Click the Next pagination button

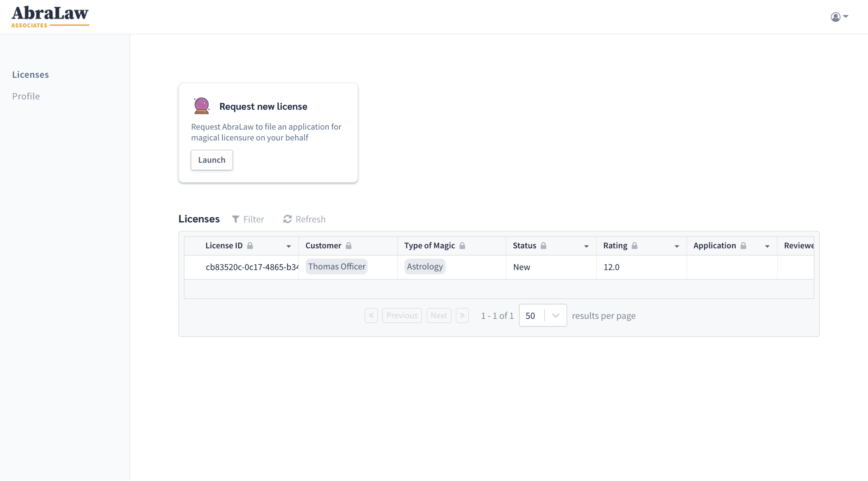439,315
